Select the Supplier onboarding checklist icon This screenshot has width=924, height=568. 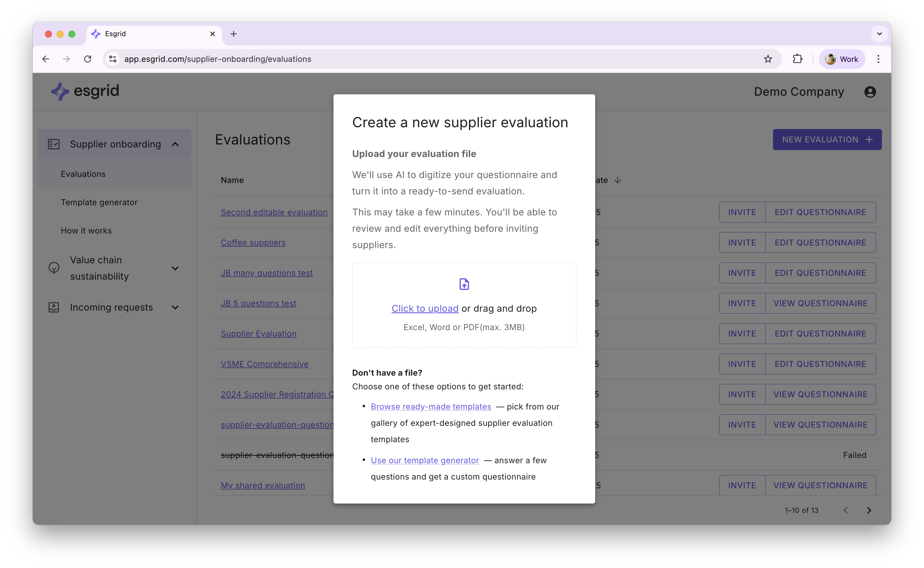pyautogui.click(x=54, y=144)
